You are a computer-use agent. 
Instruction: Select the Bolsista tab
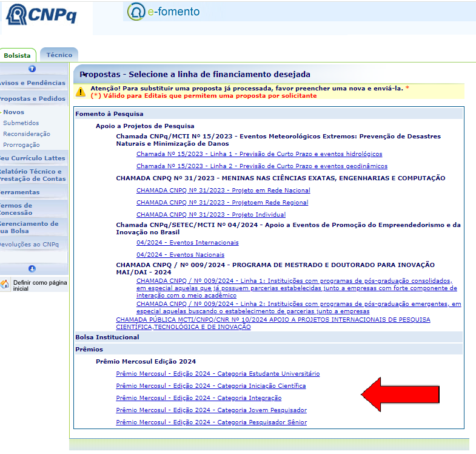pyautogui.click(x=17, y=55)
